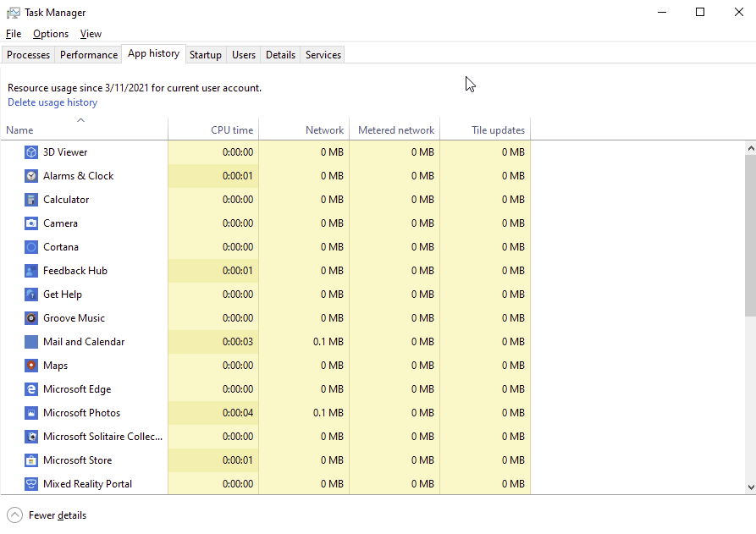The height and width of the screenshot is (534, 756).
Task: Click the Mixed Reality Portal icon
Action: point(31,484)
